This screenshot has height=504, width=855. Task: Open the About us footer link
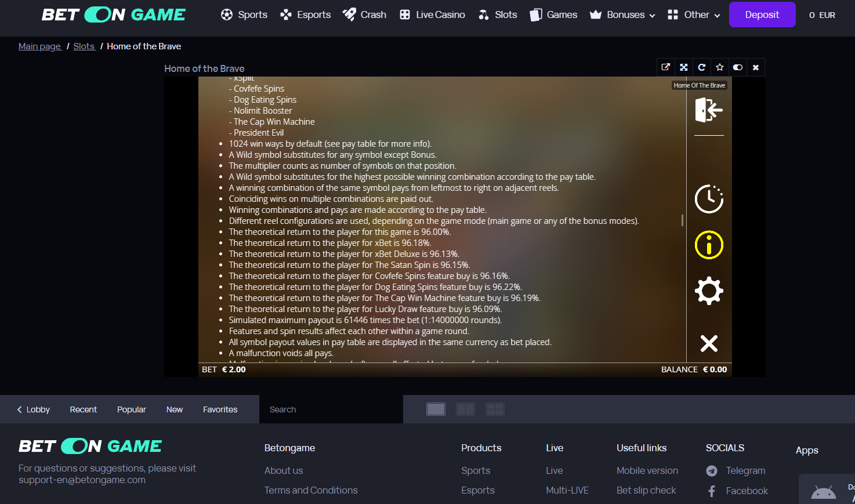point(284,470)
